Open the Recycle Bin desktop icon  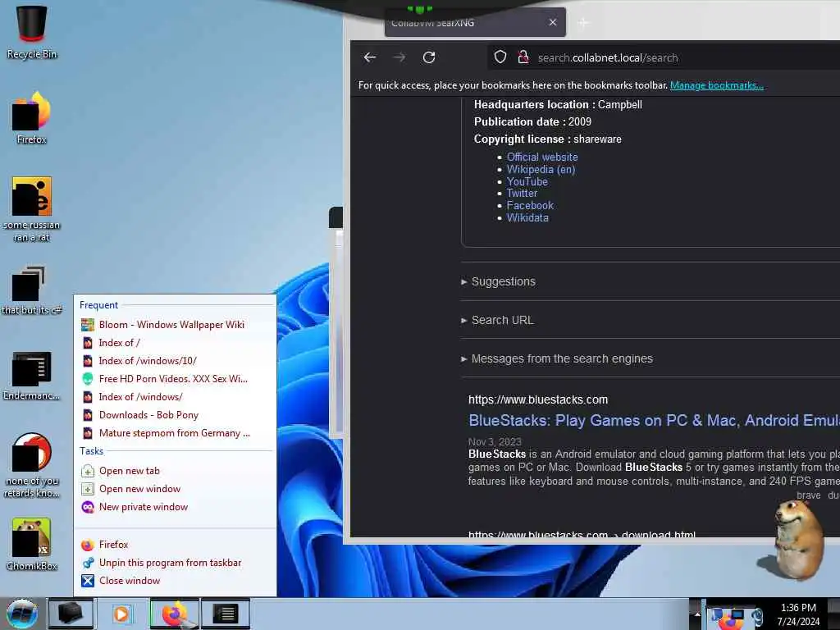click(32, 31)
